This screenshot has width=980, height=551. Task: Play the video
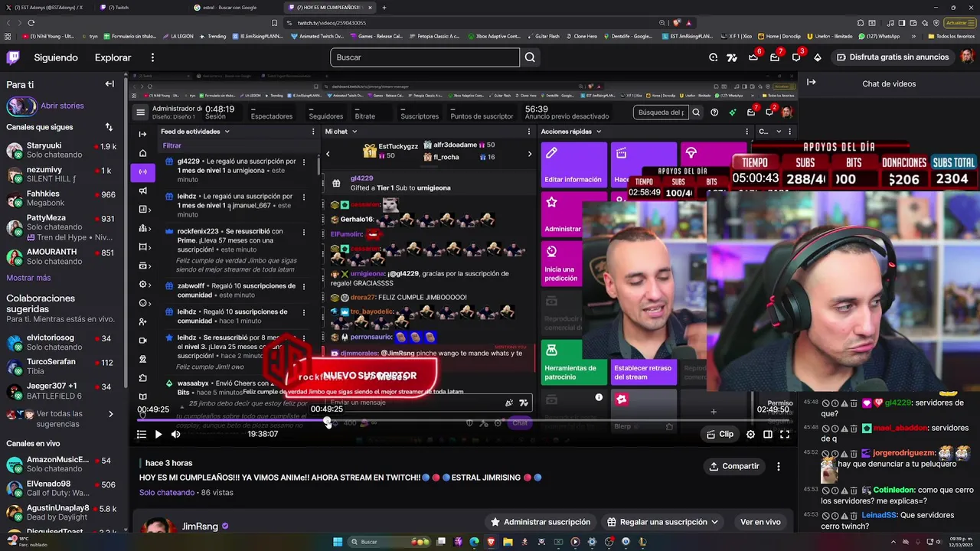point(158,435)
